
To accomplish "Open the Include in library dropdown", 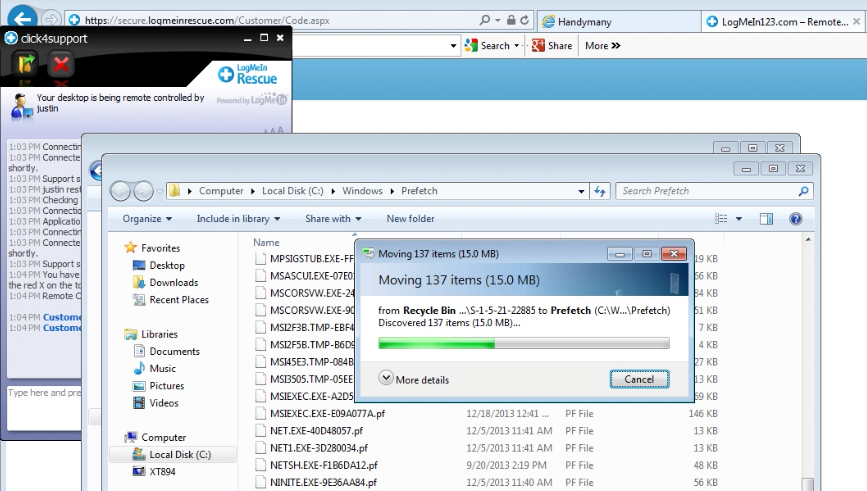I will point(238,219).
